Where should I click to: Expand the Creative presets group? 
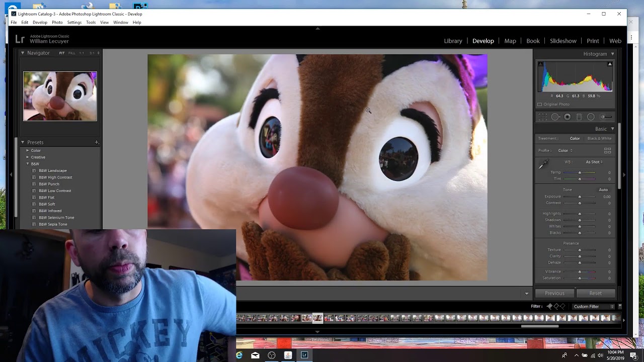[x=28, y=157]
